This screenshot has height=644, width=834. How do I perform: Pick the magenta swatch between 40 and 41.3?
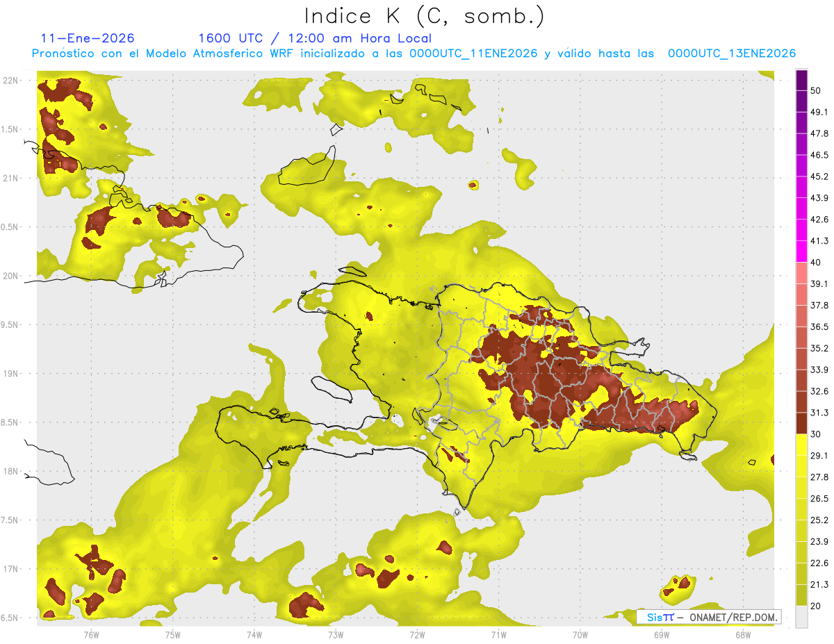click(x=801, y=251)
